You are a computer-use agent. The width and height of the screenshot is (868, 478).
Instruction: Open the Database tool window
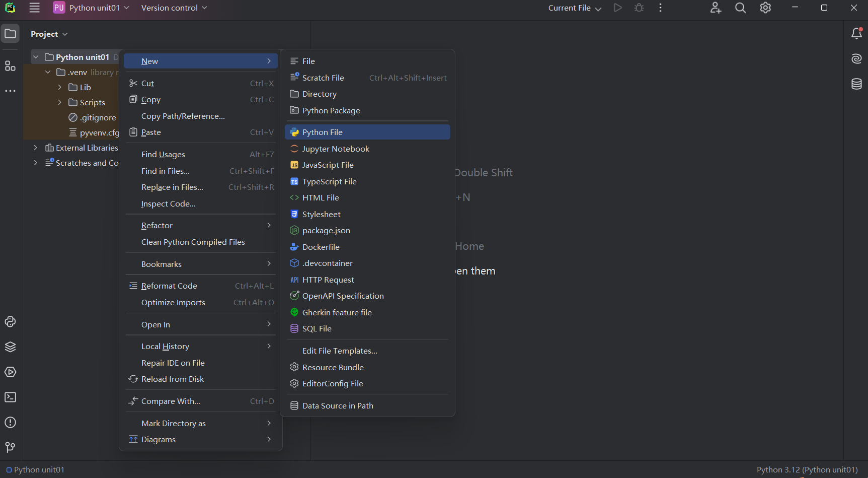pos(856,84)
